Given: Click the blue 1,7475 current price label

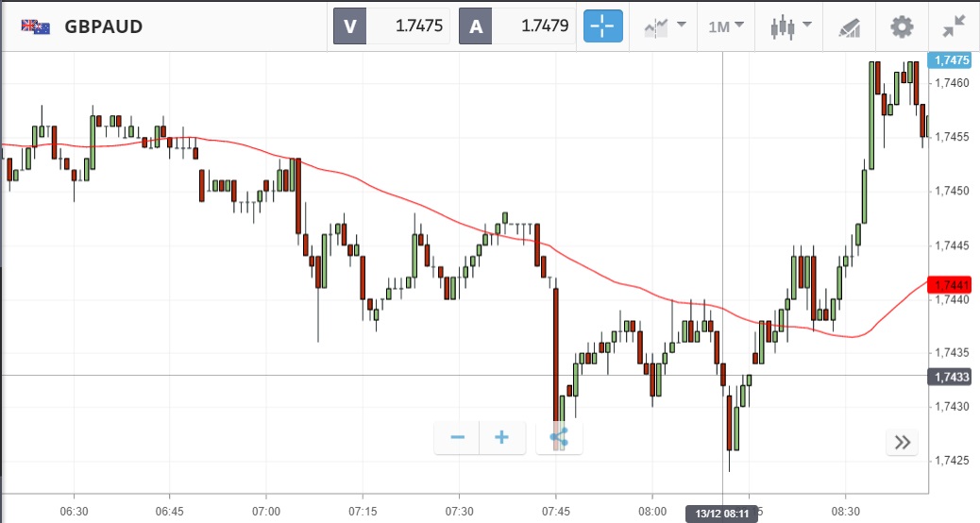Looking at the screenshot, I should (x=952, y=60).
